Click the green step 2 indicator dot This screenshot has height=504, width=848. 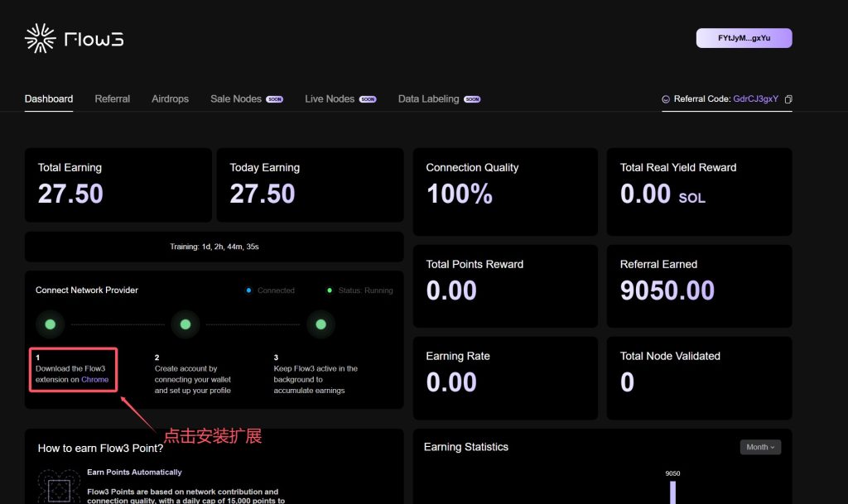(x=185, y=324)
